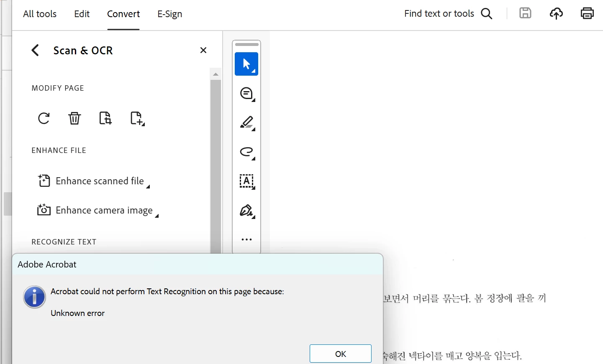Select the Convert tab
Screen dimensions: 603x364
(x=123, y=14)
